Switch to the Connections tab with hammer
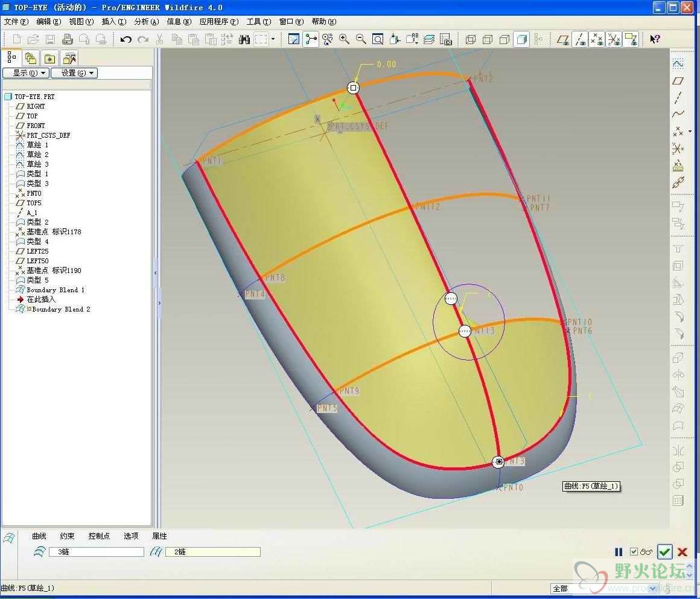 click(69, 58)
